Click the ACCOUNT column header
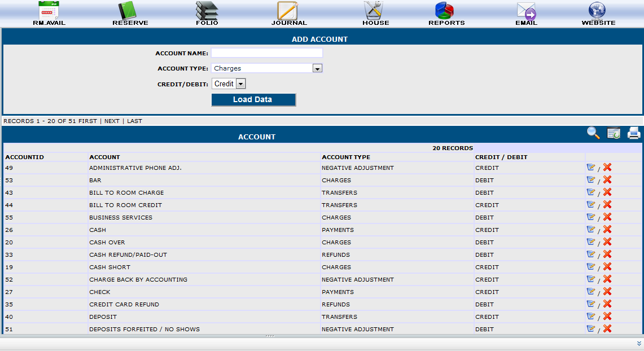The width and height of the screenshot is (644, 351). (105, 157)
